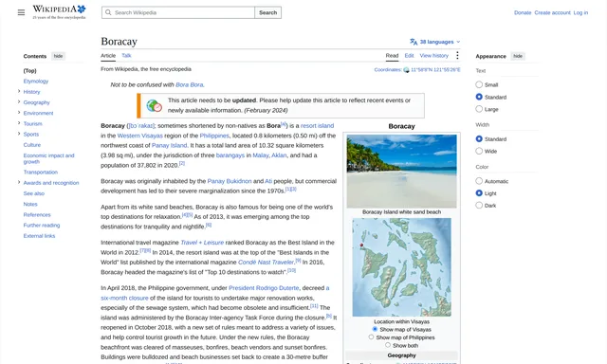Open the coordinates 11°58′9″N link
The image size is (607, 364).
coord(436,70)
